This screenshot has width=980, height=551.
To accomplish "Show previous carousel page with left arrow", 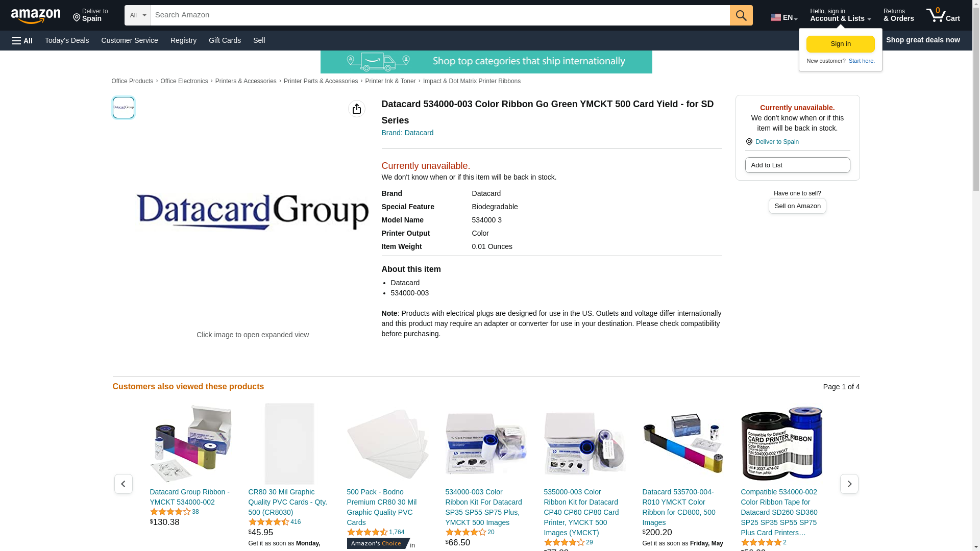I will coord(124,484).
